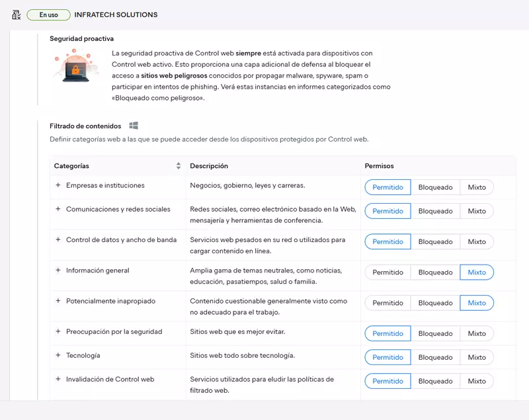Click the En uso status badge
Viewport: 529px width, 420px height.
[48, 15]
